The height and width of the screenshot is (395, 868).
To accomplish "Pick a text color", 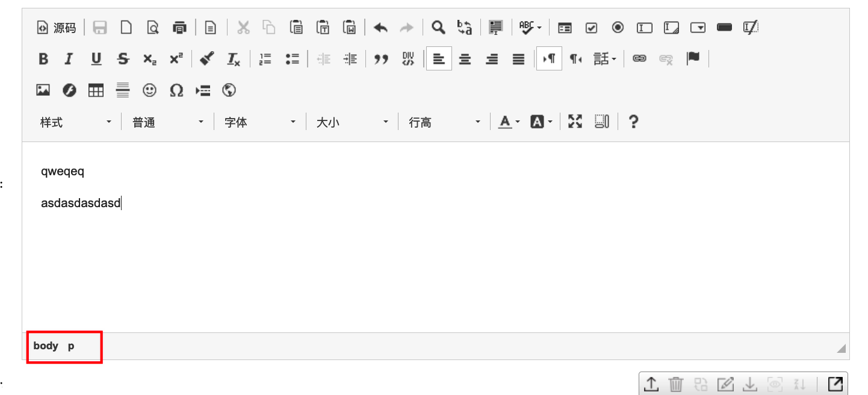I will (x=509, y=122).
